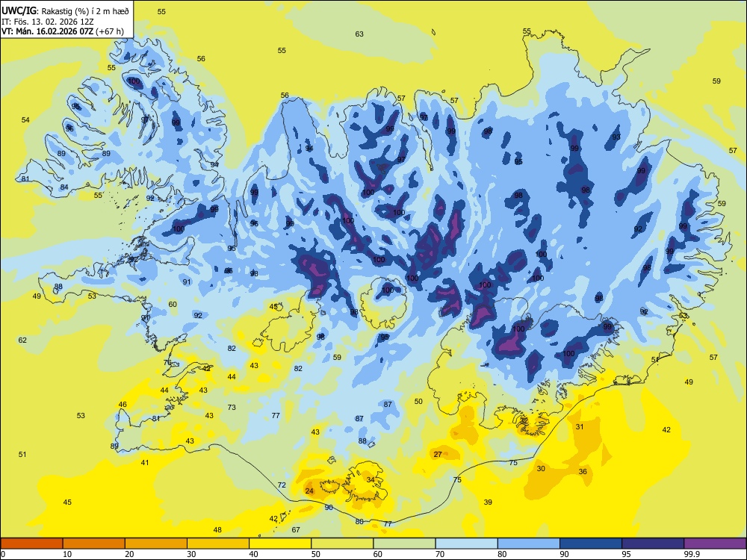
Task: Pick the indigo 95–99.9 legend swatch
Action: [x=653, y=544]
